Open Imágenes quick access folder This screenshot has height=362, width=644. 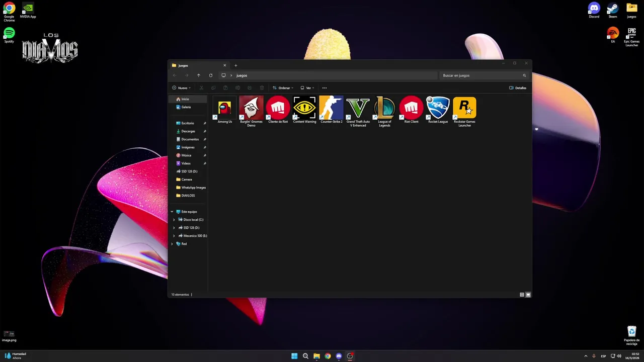click(188, 147)
